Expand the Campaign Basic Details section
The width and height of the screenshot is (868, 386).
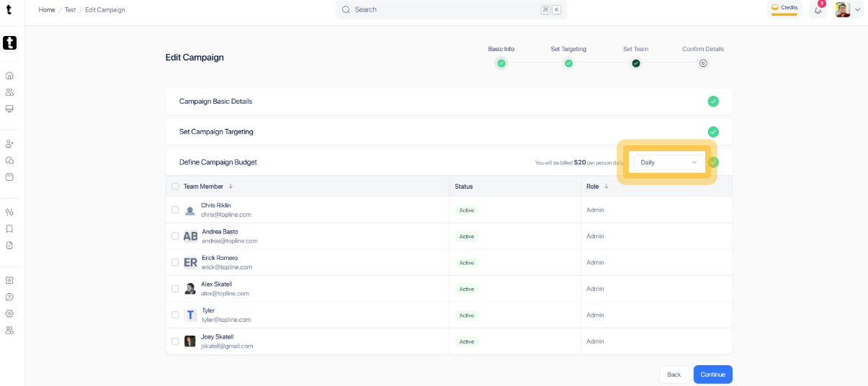point(449,102)
